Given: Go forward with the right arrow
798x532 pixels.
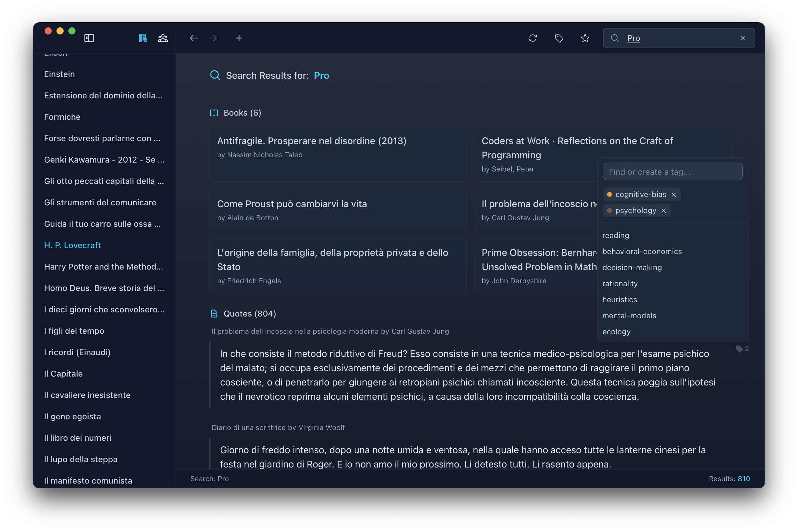Looking at the screenshot, I should [x=213, y=38].
